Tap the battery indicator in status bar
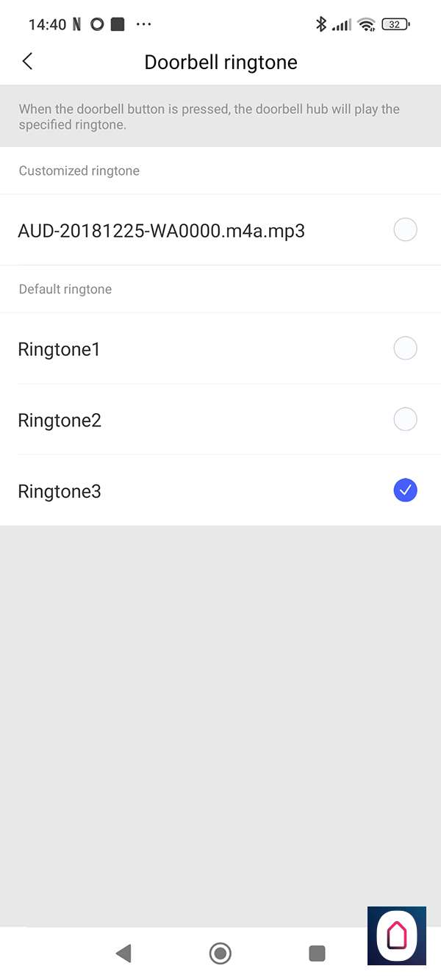441x980 pixels. [x=395, y=24]
